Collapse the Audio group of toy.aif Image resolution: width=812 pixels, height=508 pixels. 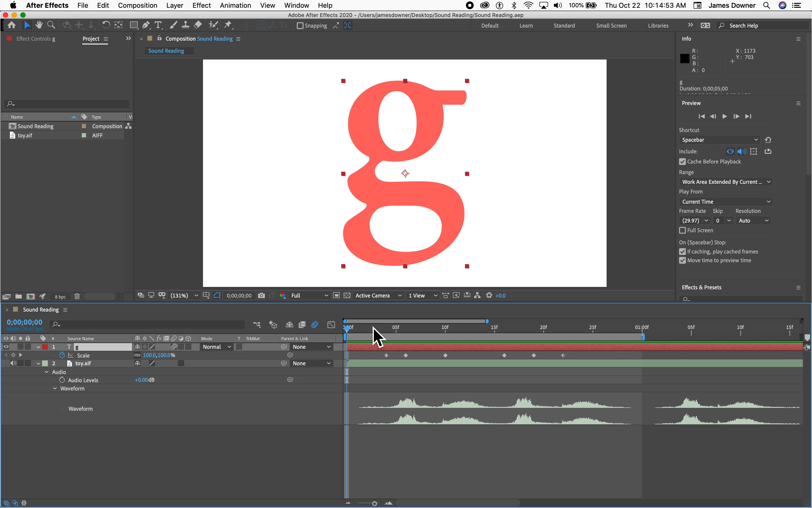tap(47, 372)
